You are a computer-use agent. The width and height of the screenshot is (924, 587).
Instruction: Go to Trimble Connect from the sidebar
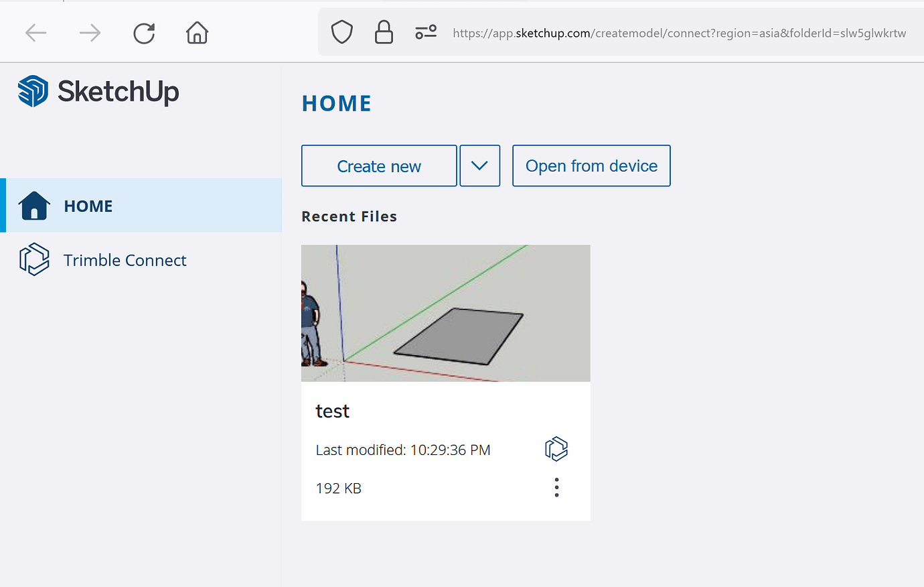point(125,260)
